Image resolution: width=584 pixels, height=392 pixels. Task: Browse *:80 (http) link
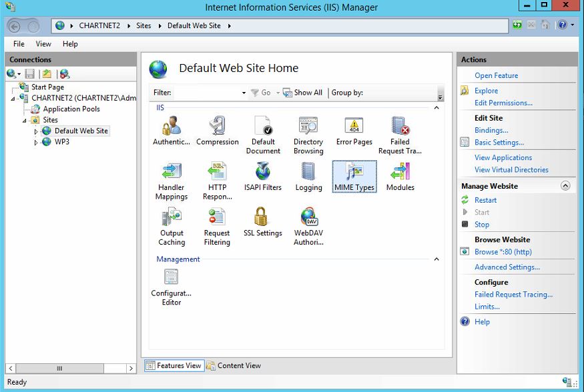503,252
